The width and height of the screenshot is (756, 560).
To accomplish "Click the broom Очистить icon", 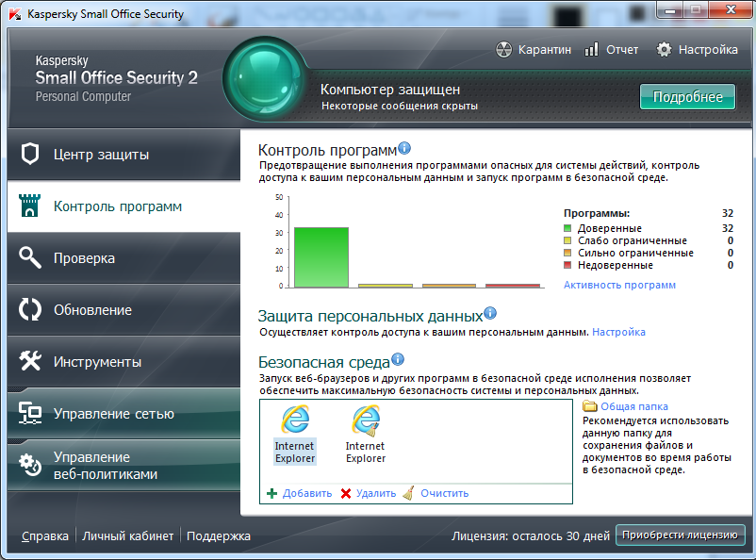I will click(x=408, y=493).
